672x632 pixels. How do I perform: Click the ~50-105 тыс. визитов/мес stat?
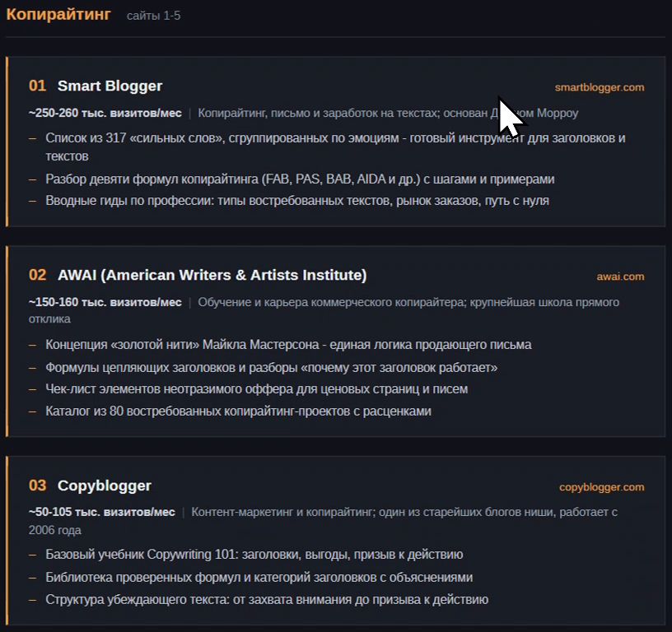click(x=101, y=512)
